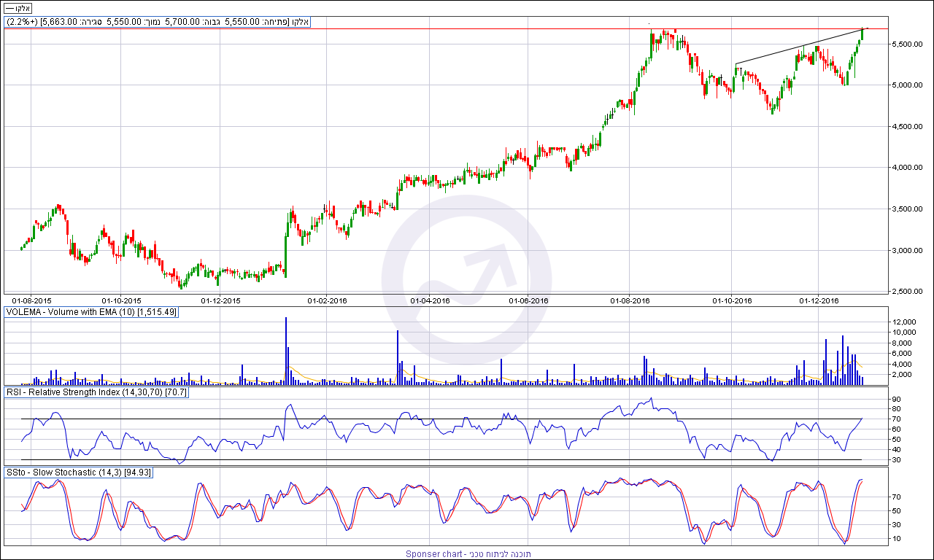Click the SSto Slow Stochastic panel title
This screenshot has width=934, height=560.
[79, 472]
